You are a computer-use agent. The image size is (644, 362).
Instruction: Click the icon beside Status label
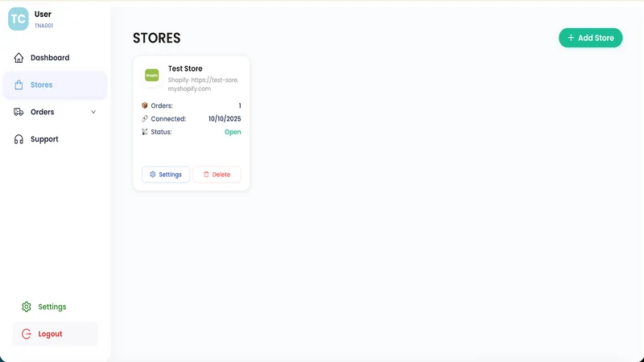point(145,132)
